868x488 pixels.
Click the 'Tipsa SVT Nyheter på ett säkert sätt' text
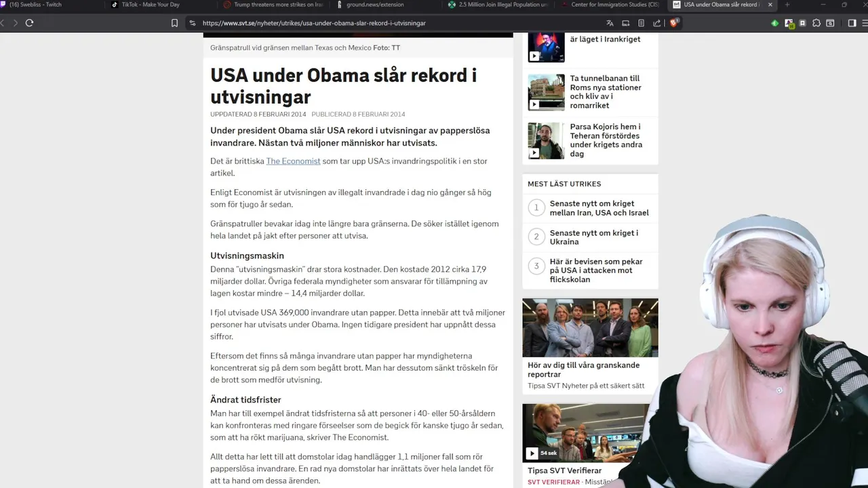[x=586, y=386]
